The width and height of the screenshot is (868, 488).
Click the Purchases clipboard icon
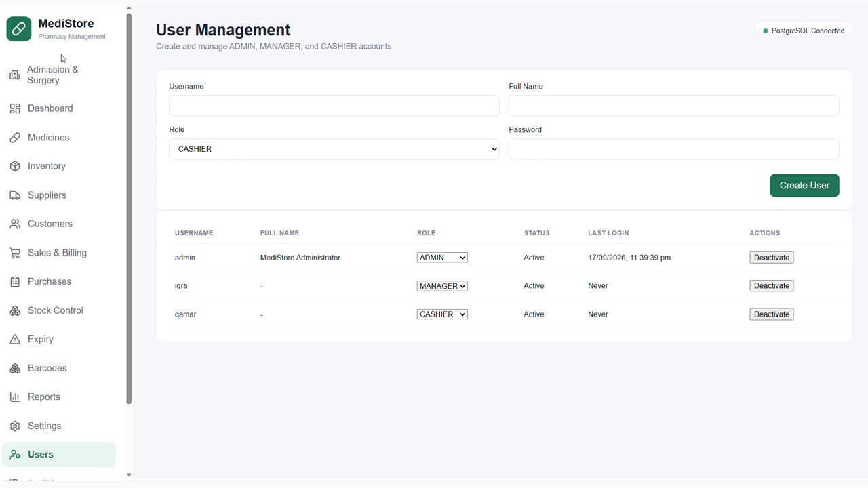15,281
